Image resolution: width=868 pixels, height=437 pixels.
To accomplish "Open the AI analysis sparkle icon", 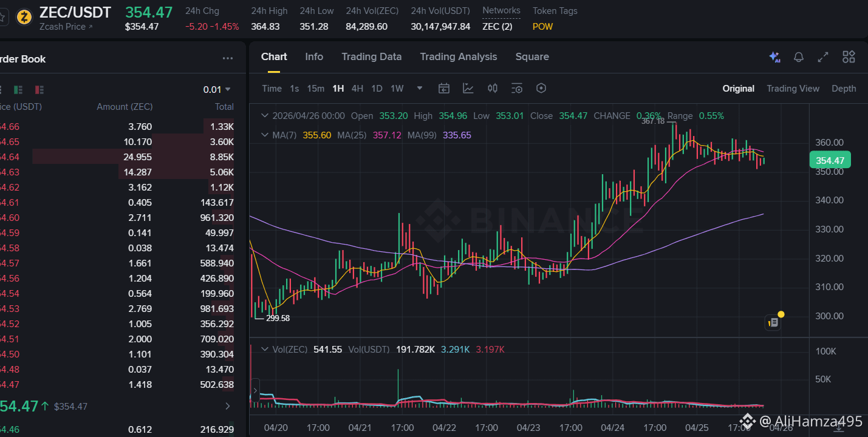I will [x=774, y=57].
